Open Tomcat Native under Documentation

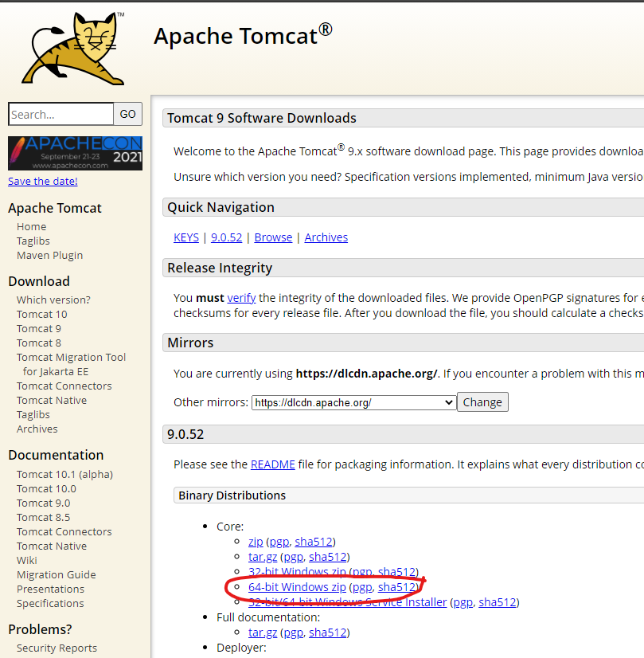tap(52, 546)
